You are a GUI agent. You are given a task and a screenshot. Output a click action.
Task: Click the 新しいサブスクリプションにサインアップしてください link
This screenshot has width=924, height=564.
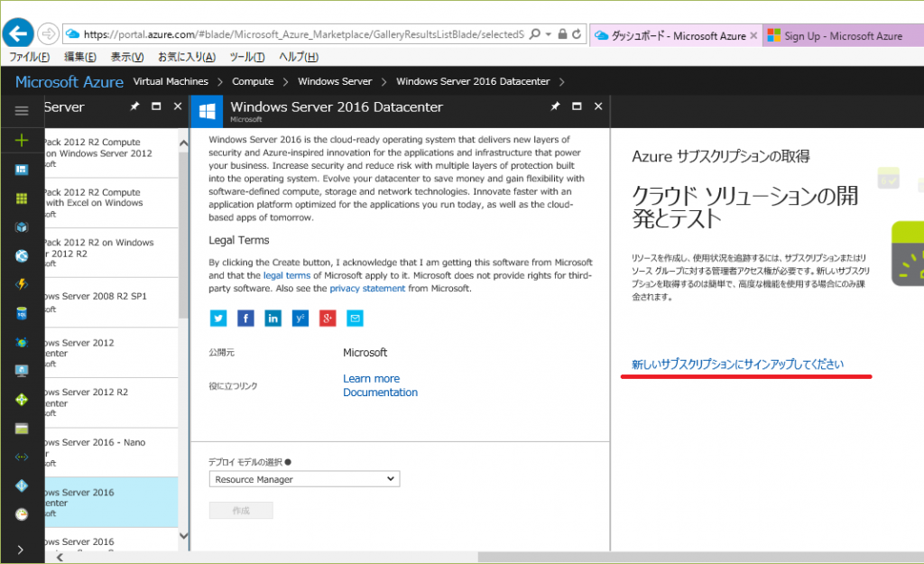[x=738, y=365]
